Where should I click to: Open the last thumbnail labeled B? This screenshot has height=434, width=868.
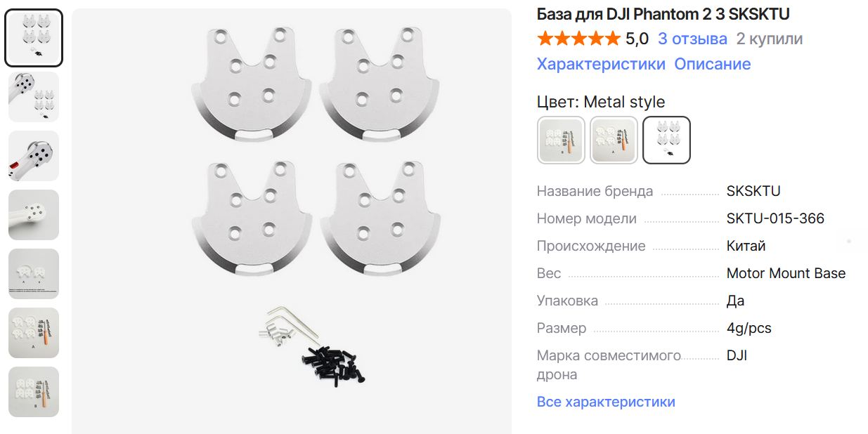click(x=34, y=392)
